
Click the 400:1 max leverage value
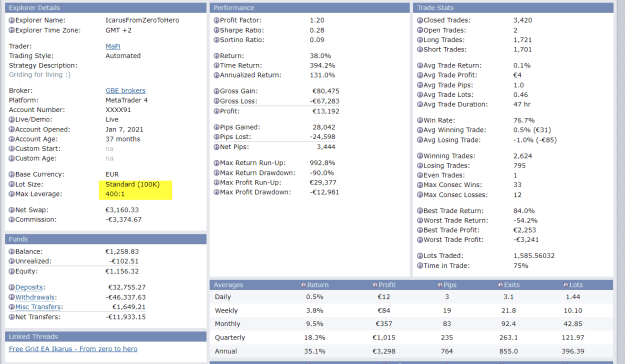[115, 194]
